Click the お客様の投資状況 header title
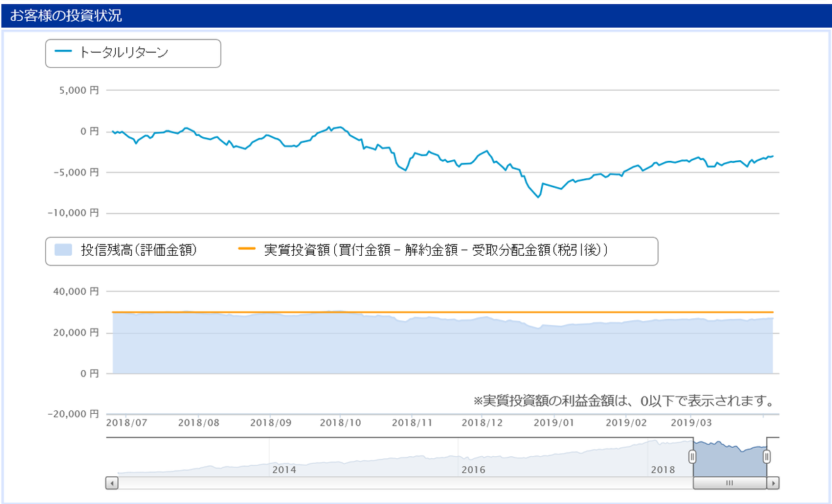 click(x=66, y=15)
